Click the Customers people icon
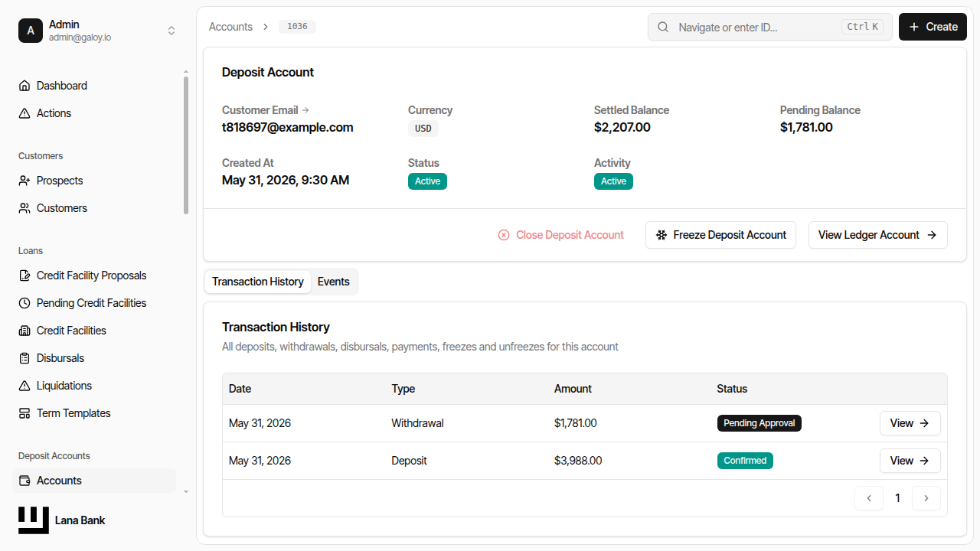The image size is (980, 551). pyautogui.click(x=24, y=208)
